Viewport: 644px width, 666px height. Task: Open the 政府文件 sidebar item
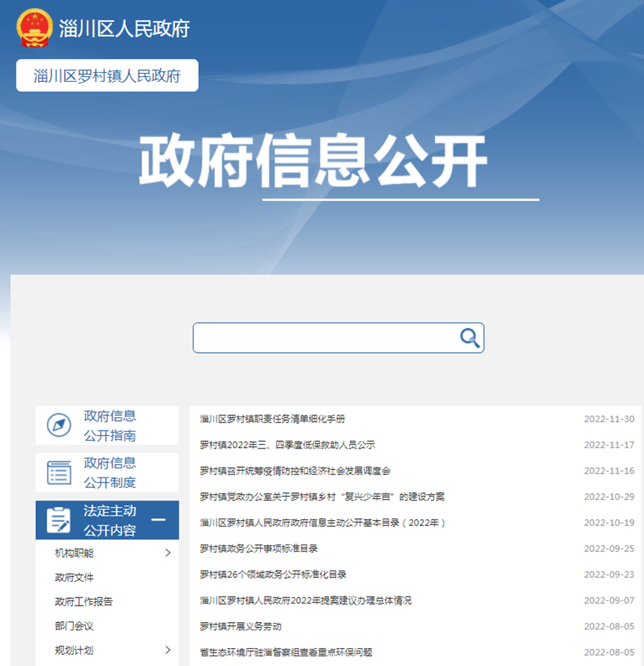pos(74,577)
